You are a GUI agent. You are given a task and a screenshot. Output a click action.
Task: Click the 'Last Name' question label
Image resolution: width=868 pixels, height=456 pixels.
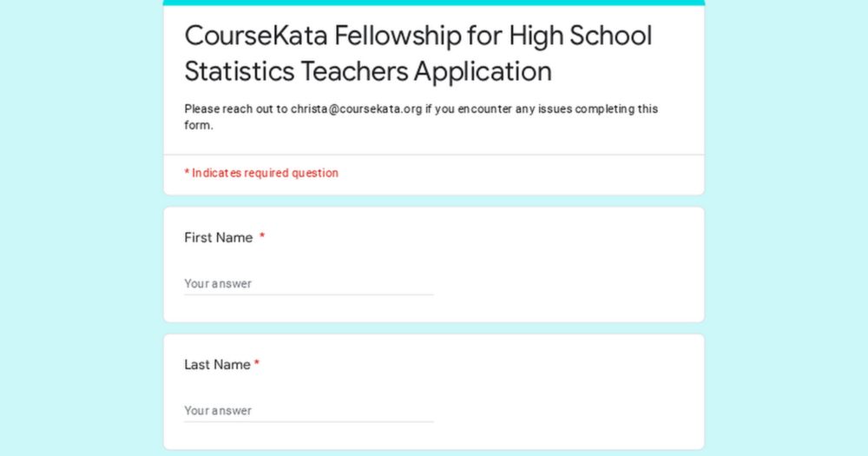point(218,365)
